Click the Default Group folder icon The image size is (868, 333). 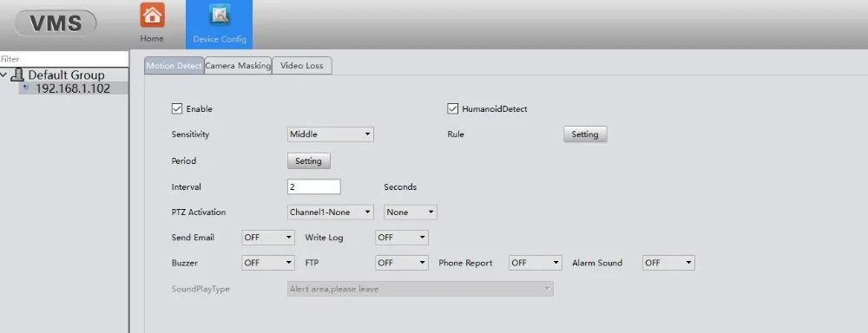[x=18, y=75]
